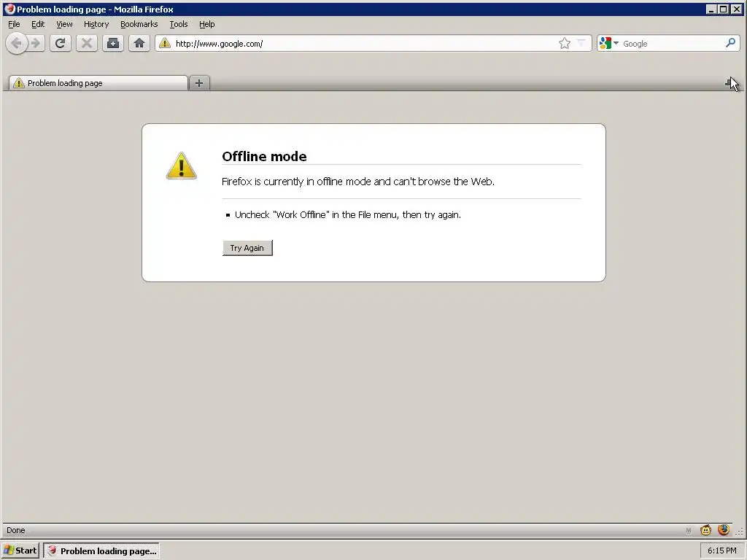
Task: Maximize the Firefox window
Action: tap(724, 9)
